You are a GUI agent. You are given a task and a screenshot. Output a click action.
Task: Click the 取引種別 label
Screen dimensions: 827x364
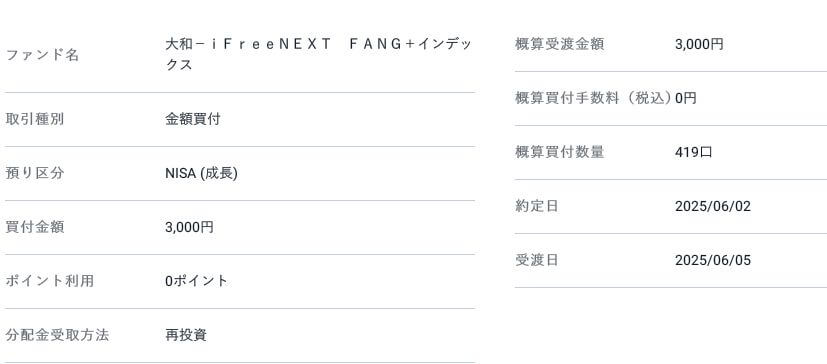[x=35, y=119]
